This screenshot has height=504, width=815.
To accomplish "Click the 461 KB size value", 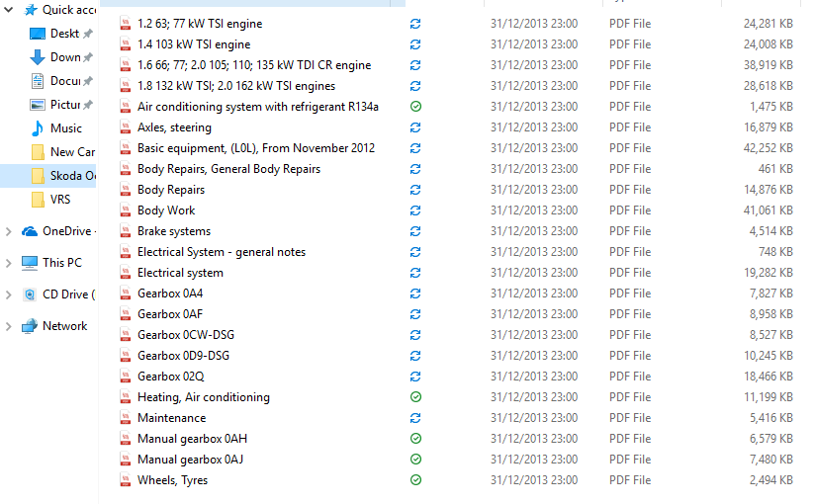I will (x=775, y=169).
